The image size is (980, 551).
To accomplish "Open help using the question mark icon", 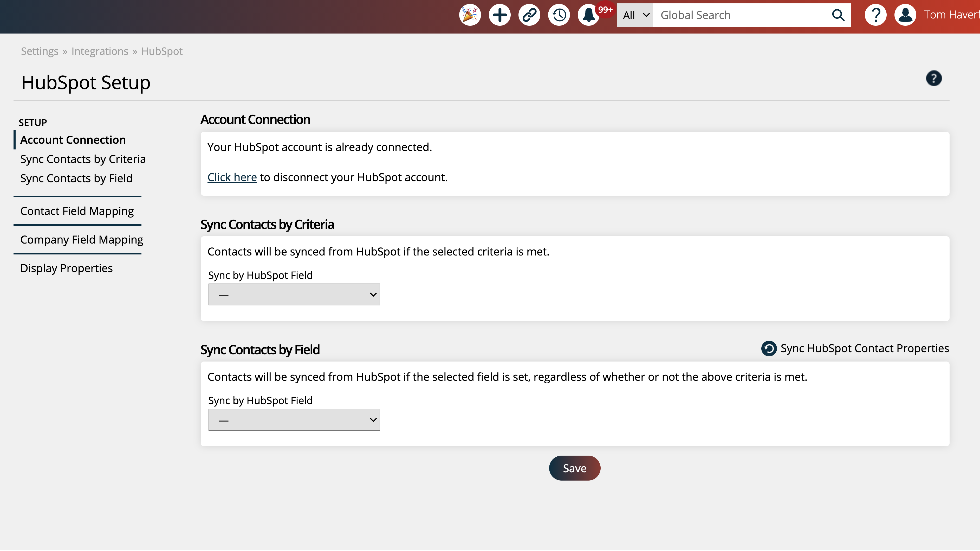I will pos(876,15).
